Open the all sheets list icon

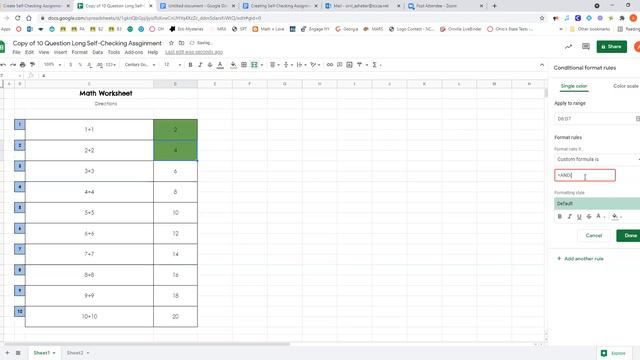(18, 353)
